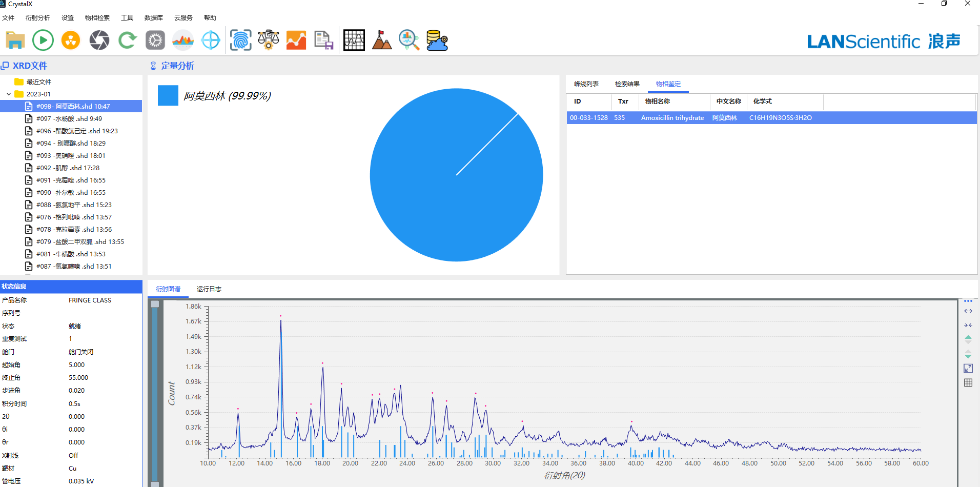Click the orange radiation X-ray icon
Image resolution: width=980 pixels, height=487 pixels.
(71, 40)
